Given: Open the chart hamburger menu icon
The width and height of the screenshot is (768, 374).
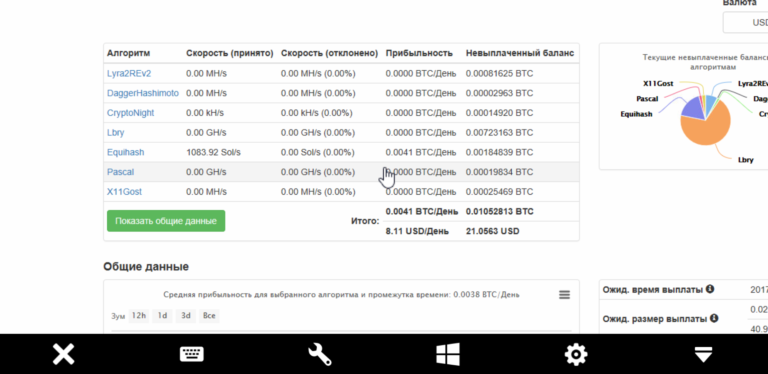Looking at the screenshot, I should point(564,295).
